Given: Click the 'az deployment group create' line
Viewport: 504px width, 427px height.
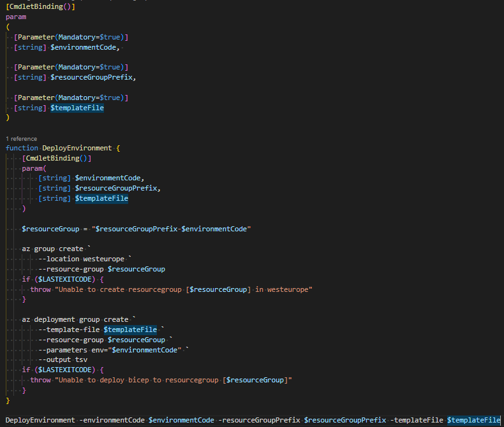Looking at the screenshot, I should (78, 319).
